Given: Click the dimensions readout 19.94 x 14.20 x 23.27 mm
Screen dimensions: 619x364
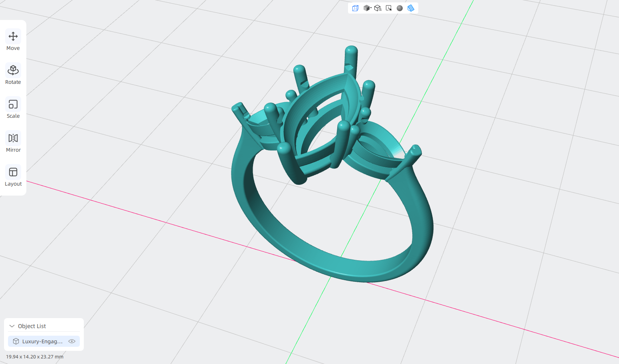Looking at the screenshot, I should click(35, 357).
